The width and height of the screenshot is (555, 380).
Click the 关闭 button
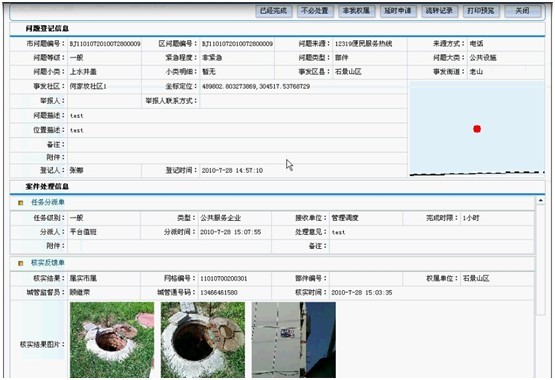[522, 11]
